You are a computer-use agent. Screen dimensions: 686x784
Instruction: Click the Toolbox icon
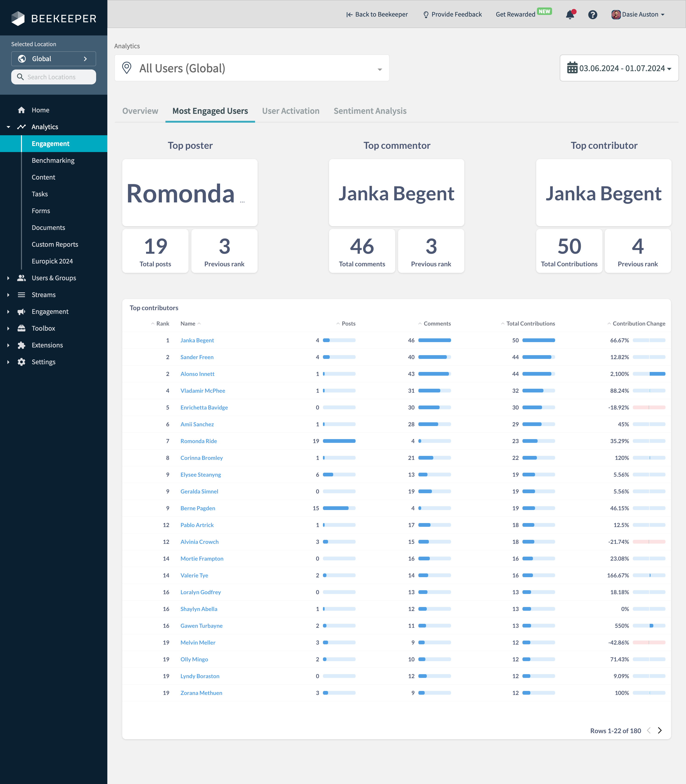(x=21, y=328)
